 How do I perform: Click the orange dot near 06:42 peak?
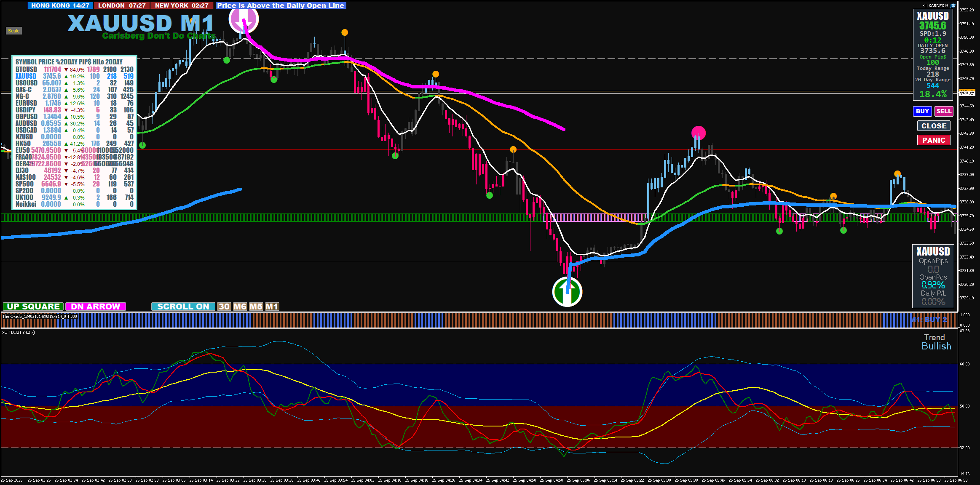[897, 174]
